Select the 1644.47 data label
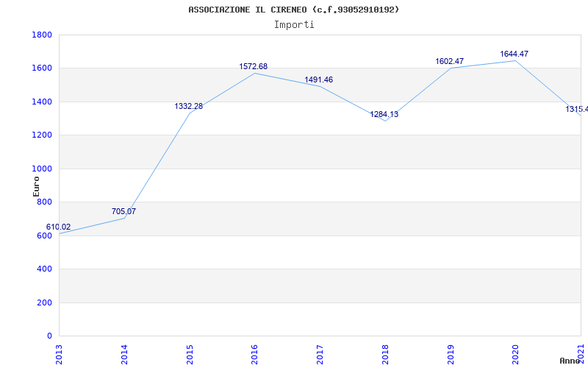Image resolution: width=588 pixels, height=368 pixels. 514,54
